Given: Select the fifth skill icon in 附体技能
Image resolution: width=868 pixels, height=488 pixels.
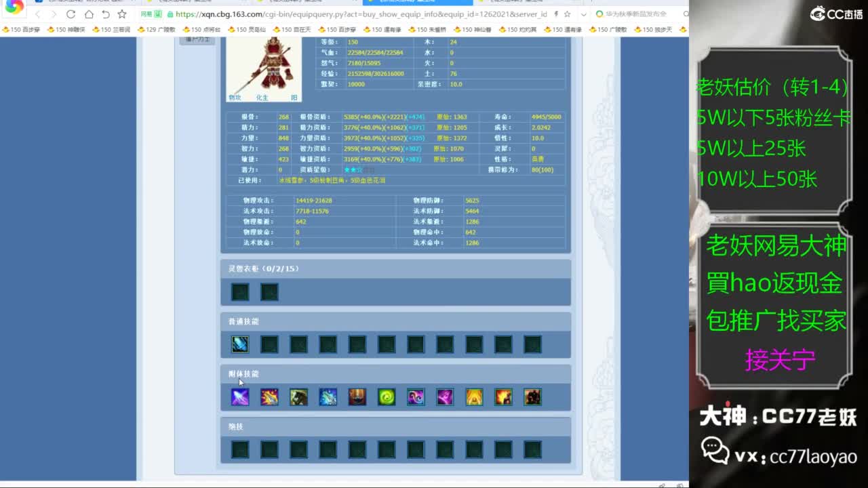Looking at the screenshot, I should (x=357, y=396).
